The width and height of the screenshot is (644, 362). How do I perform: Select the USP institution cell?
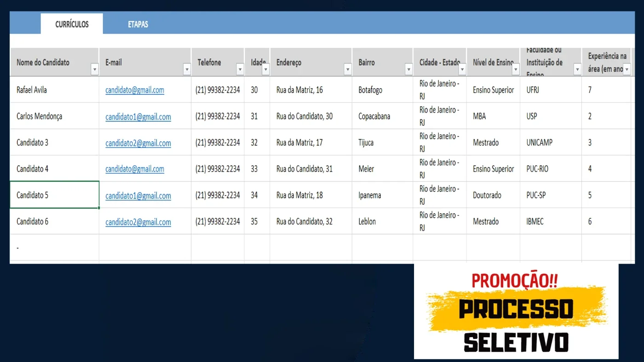tap(551, 116)
